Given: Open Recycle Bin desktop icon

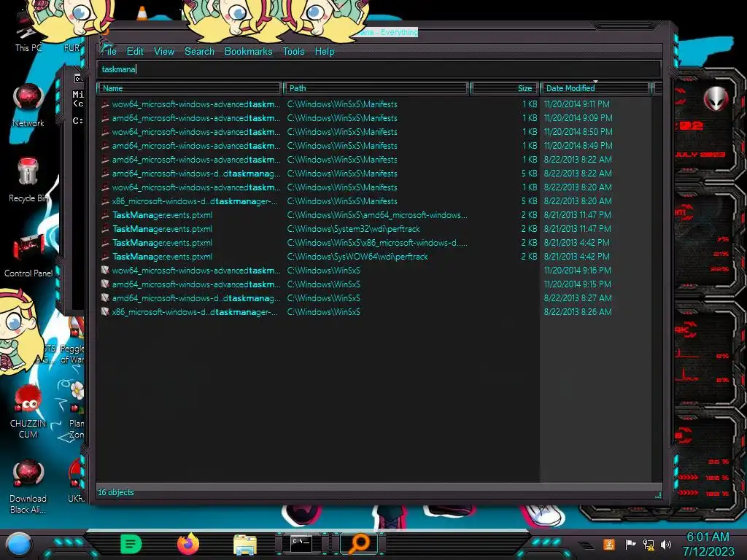Looking at the screenshot, I should click(x=28, y=180).
